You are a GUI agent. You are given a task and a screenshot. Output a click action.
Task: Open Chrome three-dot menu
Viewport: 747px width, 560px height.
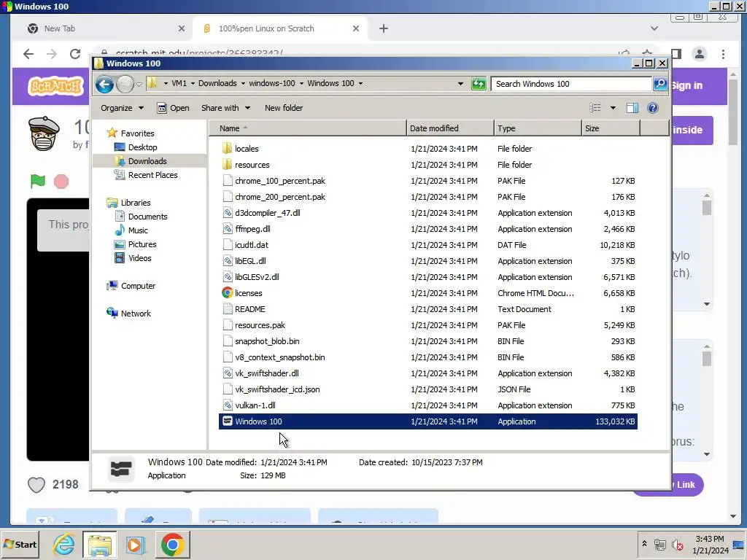pos(723,54)
